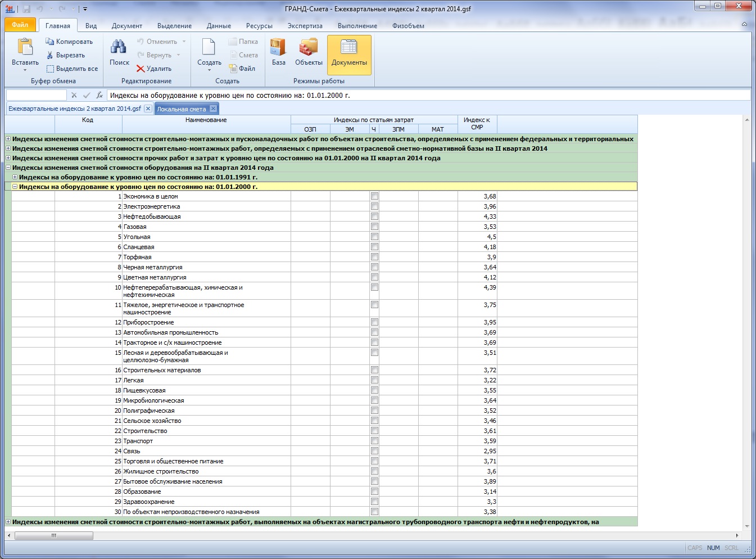Open Поиск with the binoculars icon
The image size is (756, 559).
point(119,47)
